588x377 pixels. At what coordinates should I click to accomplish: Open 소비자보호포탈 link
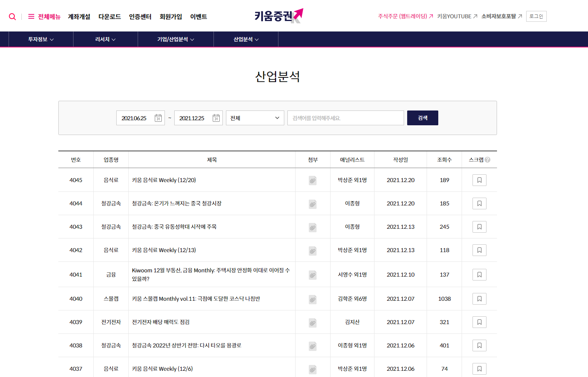[502, 16]
